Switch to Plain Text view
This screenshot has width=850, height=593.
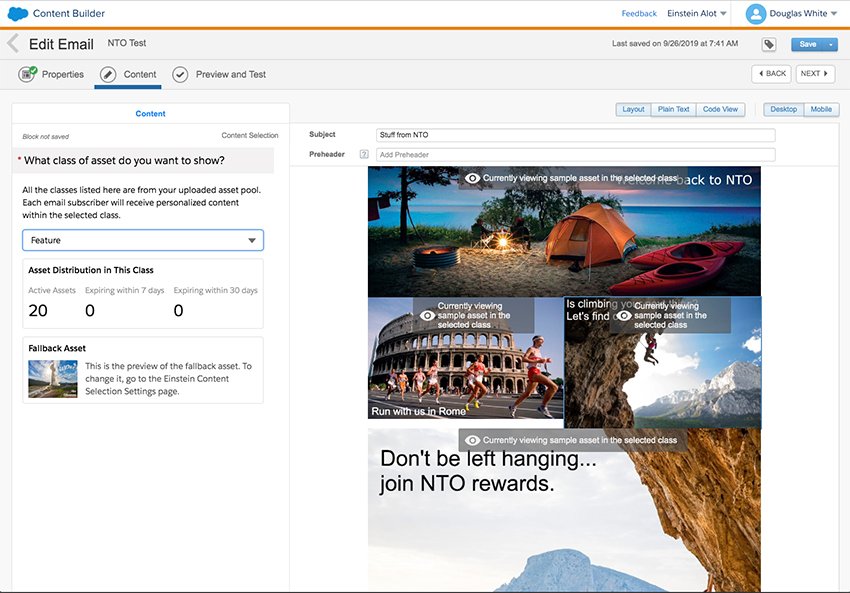674,109
